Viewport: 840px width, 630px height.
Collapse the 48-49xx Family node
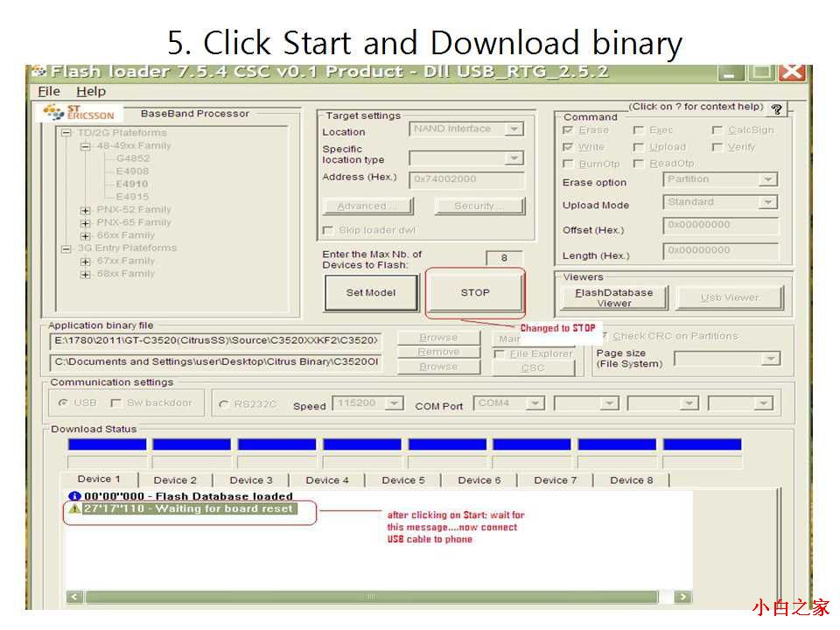coord(85,146)
